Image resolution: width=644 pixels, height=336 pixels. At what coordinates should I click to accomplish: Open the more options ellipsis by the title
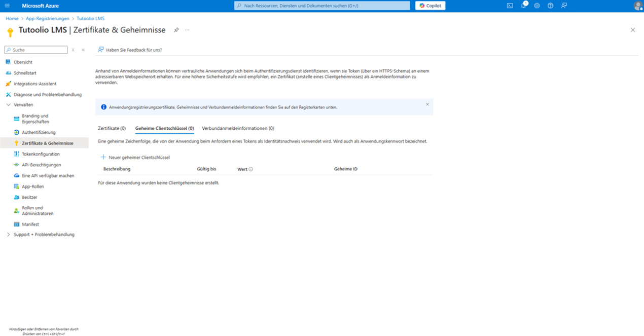[x=187, y=30]
